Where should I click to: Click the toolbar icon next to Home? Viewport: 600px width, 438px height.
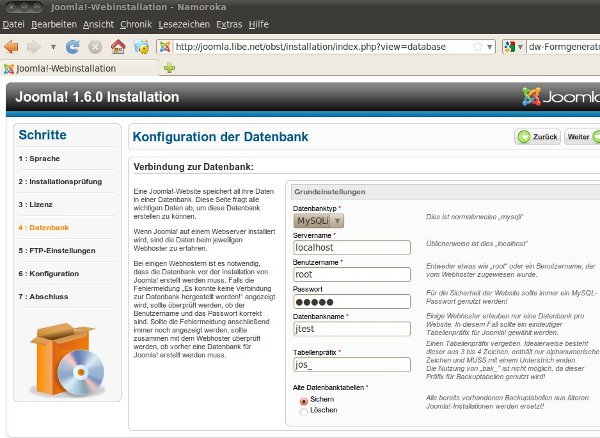141,47
